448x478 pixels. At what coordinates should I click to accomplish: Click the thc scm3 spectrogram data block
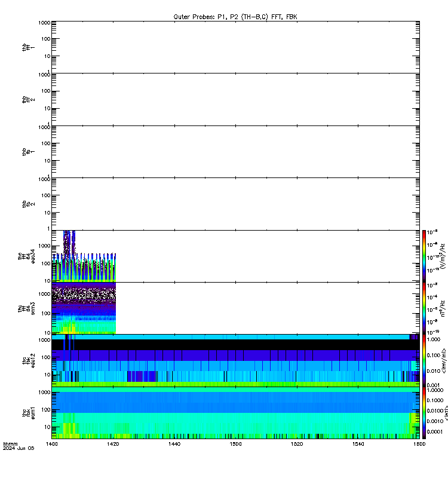click(84, 308)
